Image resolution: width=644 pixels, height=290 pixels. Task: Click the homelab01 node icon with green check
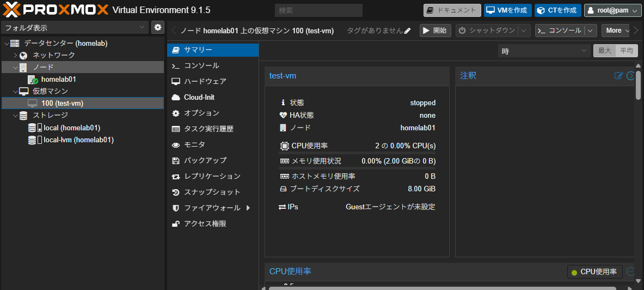click(x=33, y=80)
